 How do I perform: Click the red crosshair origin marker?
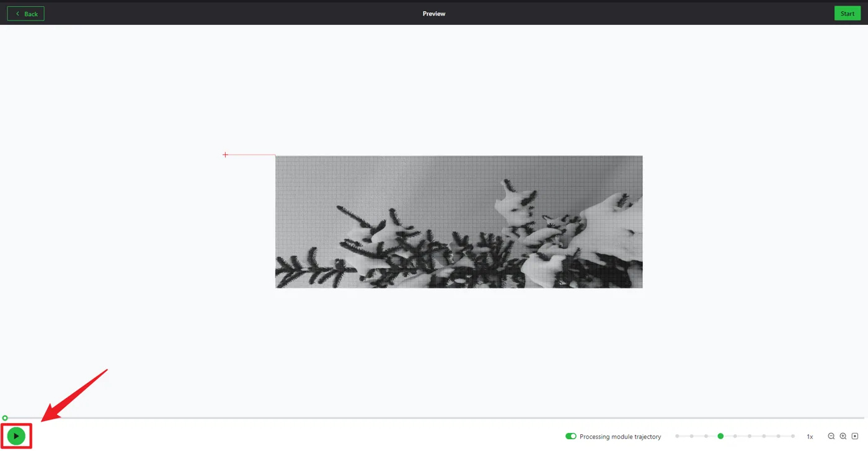click(x=225, y=154)
